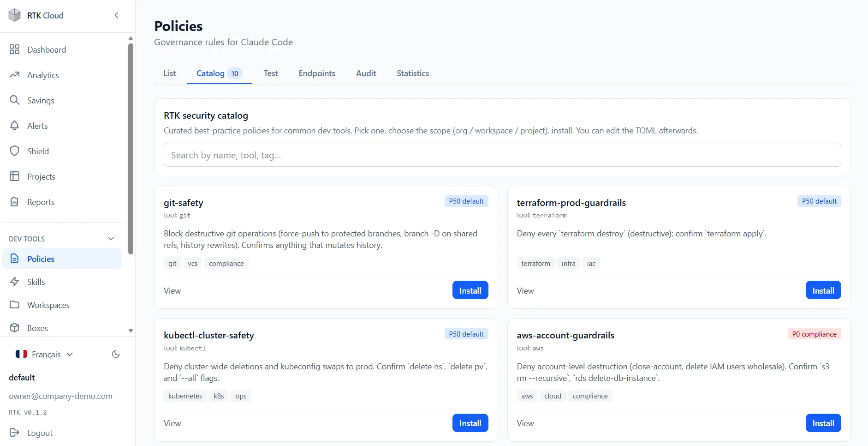This screenshot has width=868, height=446.
Task: Collapse the DEV TOOLS section
Action: click(111, 239)
